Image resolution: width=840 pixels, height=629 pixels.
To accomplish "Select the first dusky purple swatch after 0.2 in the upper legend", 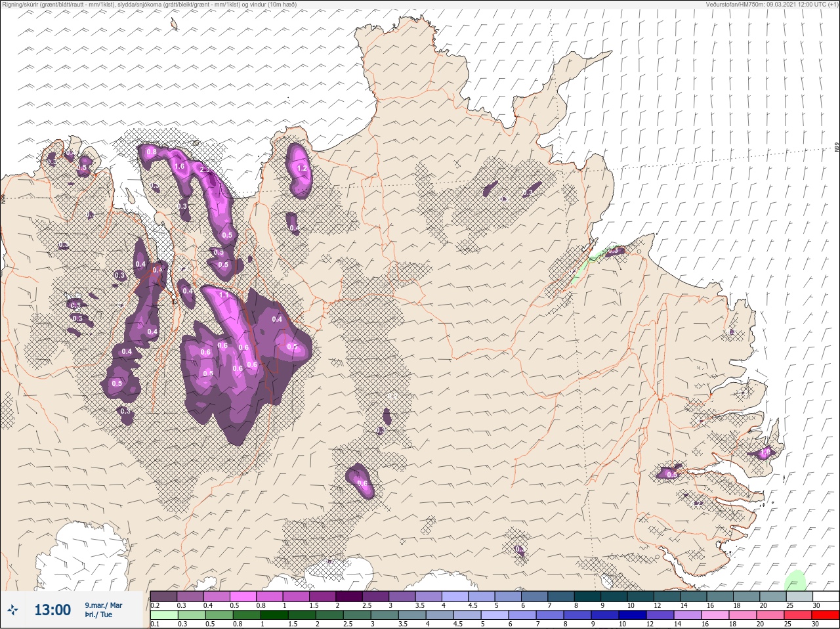I will coord(163,596).
